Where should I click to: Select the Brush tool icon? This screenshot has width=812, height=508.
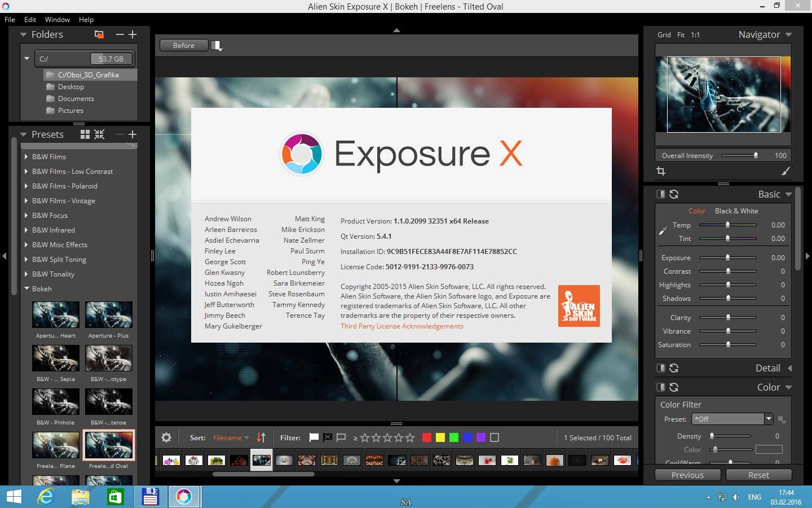coord(785,171)
